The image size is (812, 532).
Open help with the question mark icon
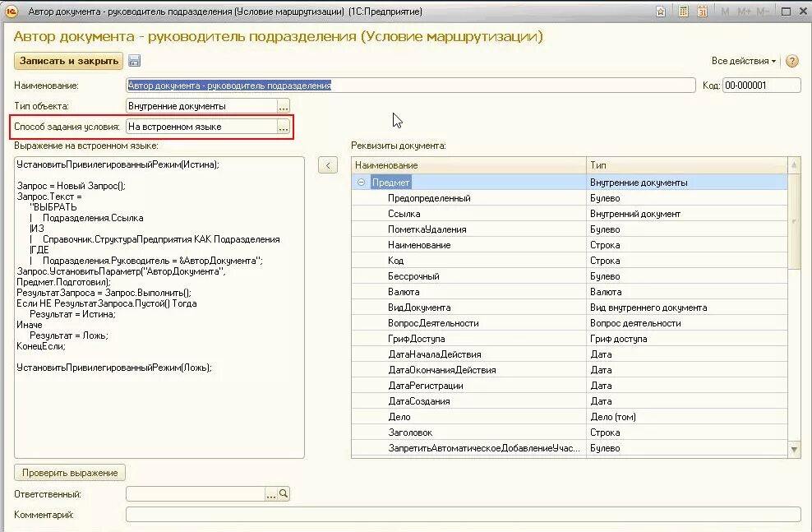coord(790,61)
